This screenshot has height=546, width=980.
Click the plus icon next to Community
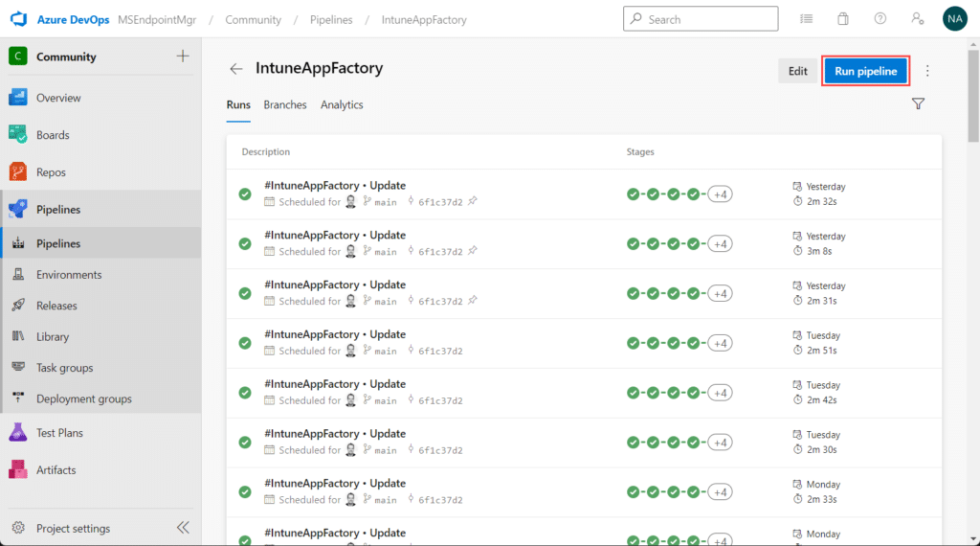click(x=183, y=57)
